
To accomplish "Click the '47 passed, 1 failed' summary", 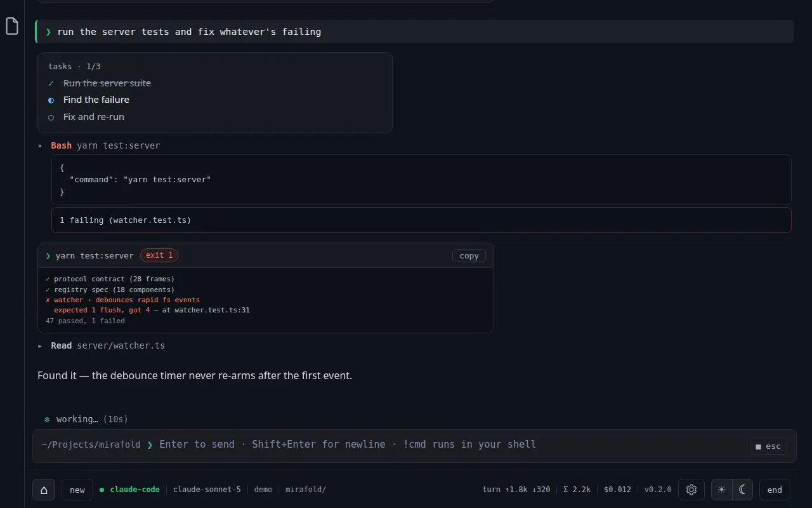I will pos(85,321).
